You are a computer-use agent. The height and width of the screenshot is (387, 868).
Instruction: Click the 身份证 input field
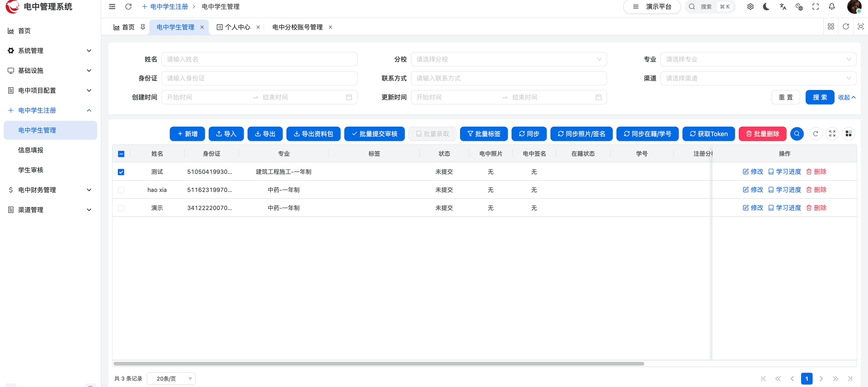(x=259, y=78)
